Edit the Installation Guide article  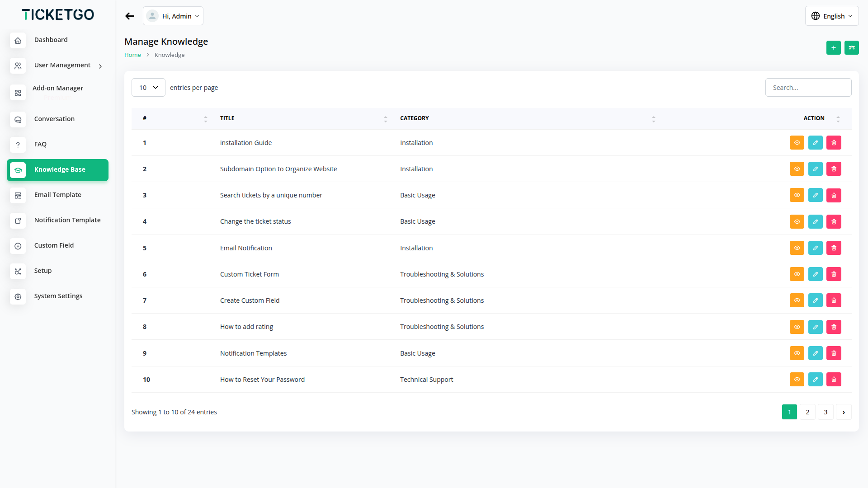(x=815, y=143)
